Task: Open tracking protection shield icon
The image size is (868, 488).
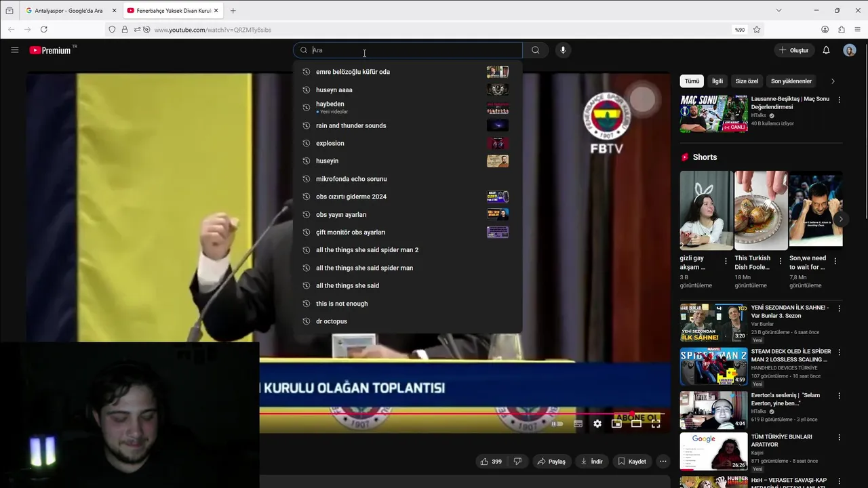Action: (x=112, y=29)
